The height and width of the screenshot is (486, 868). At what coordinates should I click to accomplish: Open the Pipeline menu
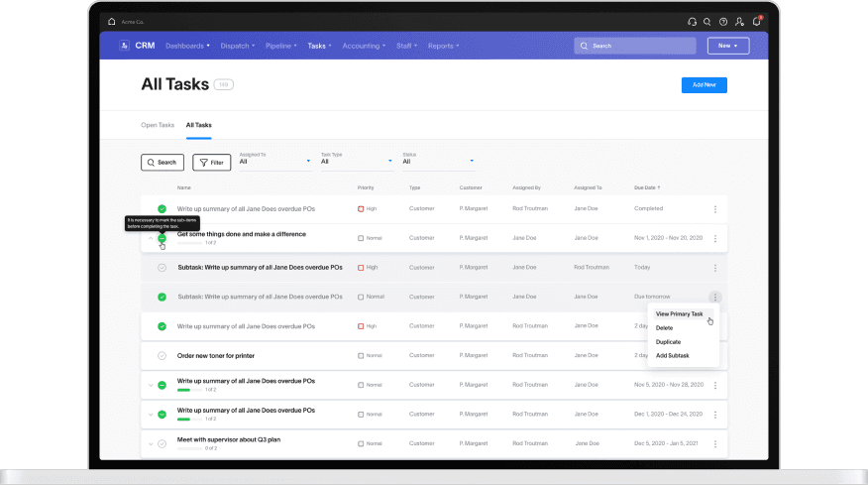pyautogui.click(x=281, y=46)
